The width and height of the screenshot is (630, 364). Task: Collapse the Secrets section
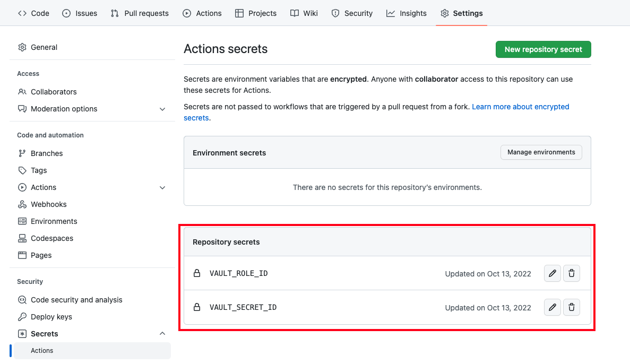click(x=162, y=333)
